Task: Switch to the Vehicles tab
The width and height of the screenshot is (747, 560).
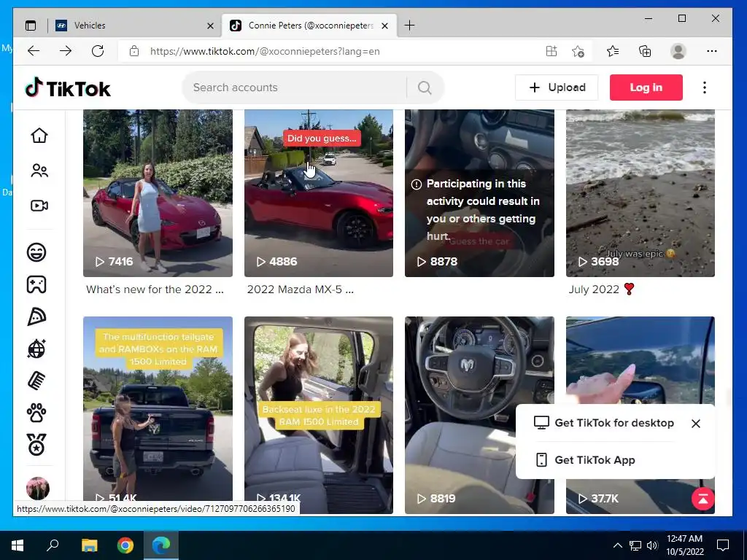Action: 135,26
